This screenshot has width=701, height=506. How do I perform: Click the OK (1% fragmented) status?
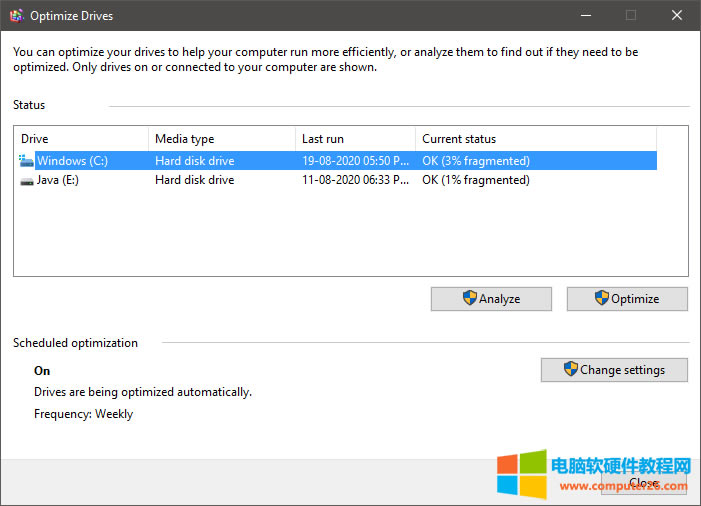click(476, 180)
